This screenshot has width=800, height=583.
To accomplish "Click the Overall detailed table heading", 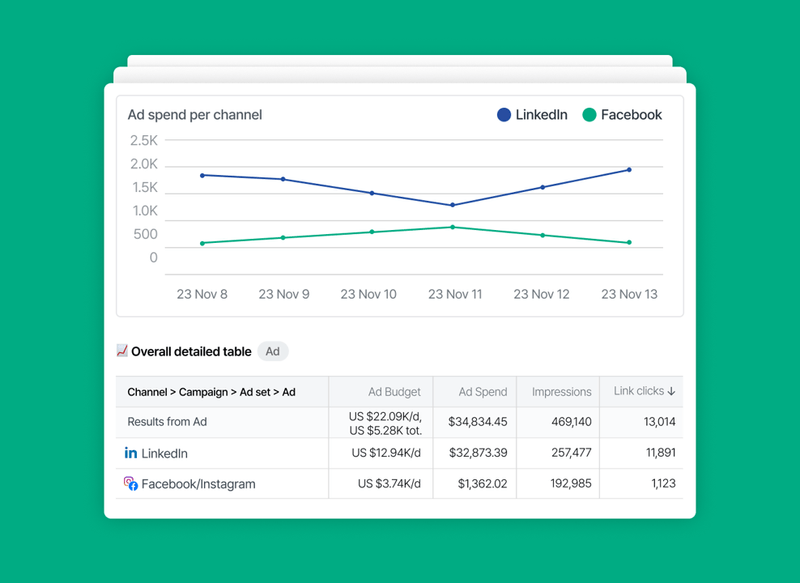I will click(x=190, y=351).
